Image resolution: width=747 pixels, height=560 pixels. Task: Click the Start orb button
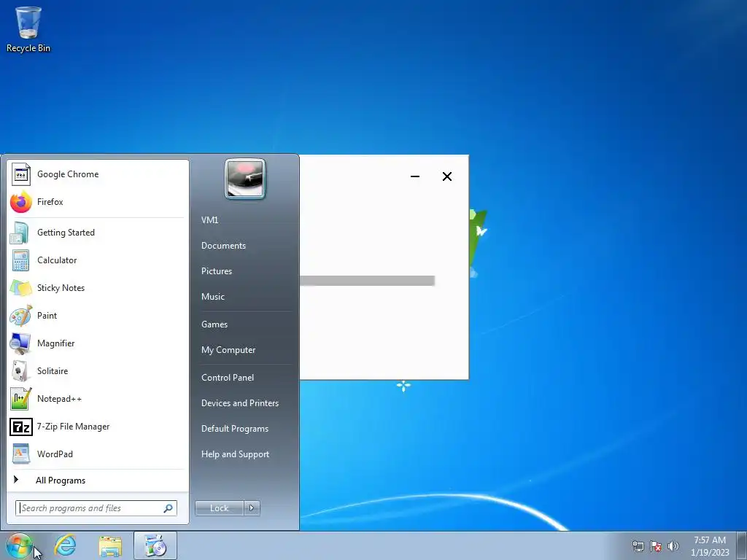(x=20, y=545)
